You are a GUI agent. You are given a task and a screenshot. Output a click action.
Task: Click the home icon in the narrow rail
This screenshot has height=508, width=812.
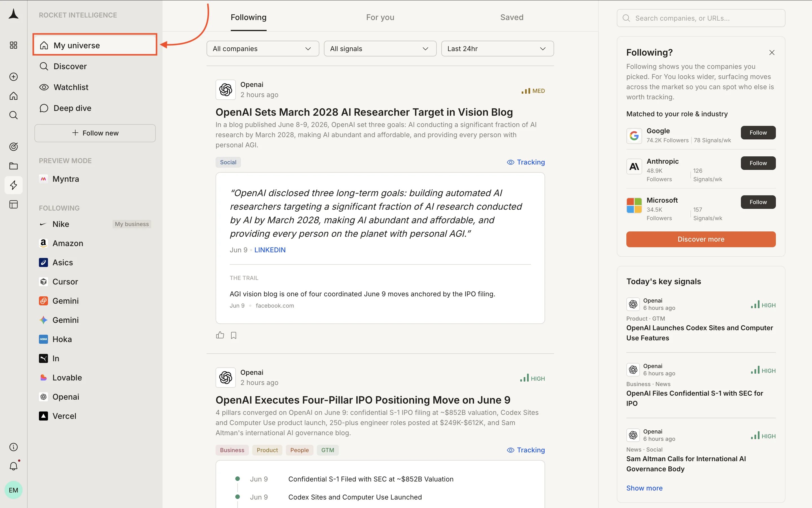pos(14,96)
